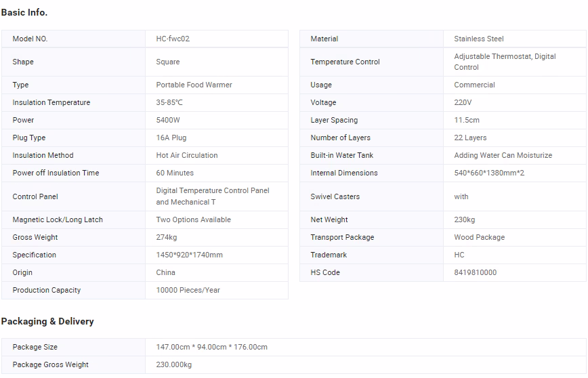Click the Internal Dimensions value

489,173
